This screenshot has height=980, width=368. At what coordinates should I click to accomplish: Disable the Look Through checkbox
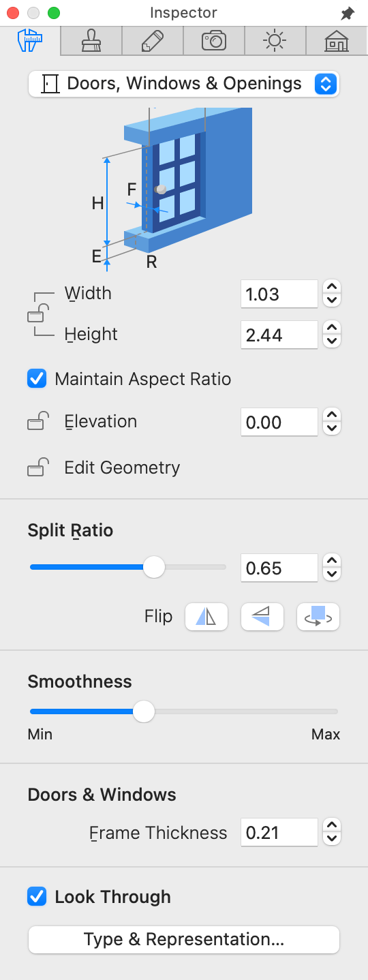(x=37, y=897)
